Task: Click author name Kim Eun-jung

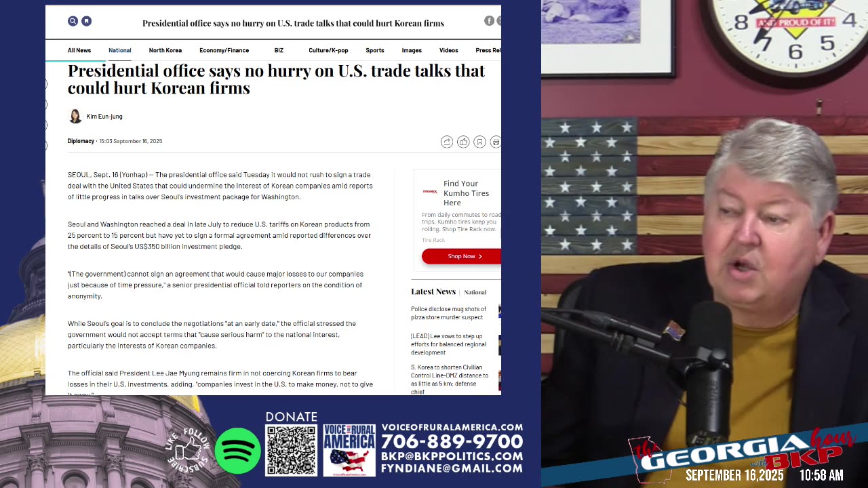Action: pos(104,117)
